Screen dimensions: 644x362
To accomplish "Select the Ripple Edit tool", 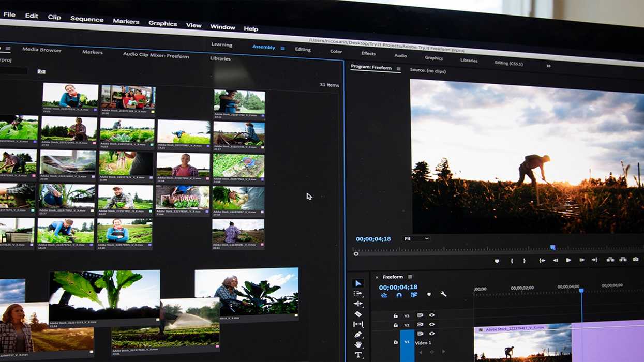I will click(x=358, y=304).
